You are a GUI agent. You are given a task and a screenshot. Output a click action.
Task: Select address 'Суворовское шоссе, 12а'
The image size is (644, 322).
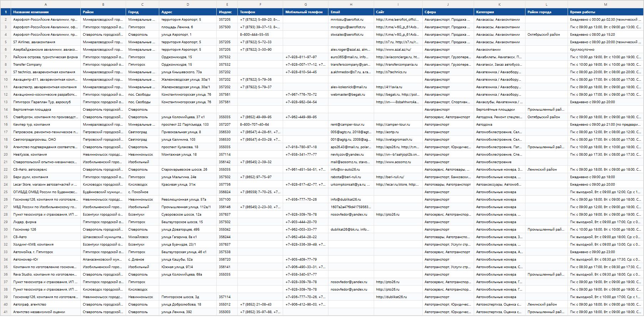[188, 215]
